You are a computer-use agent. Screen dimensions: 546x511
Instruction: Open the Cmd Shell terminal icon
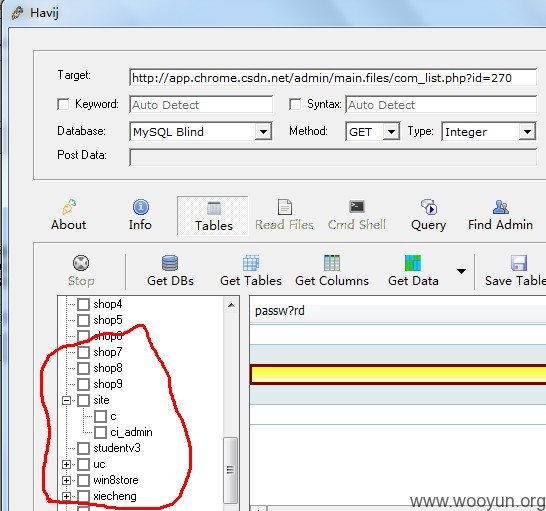[357, 207]
